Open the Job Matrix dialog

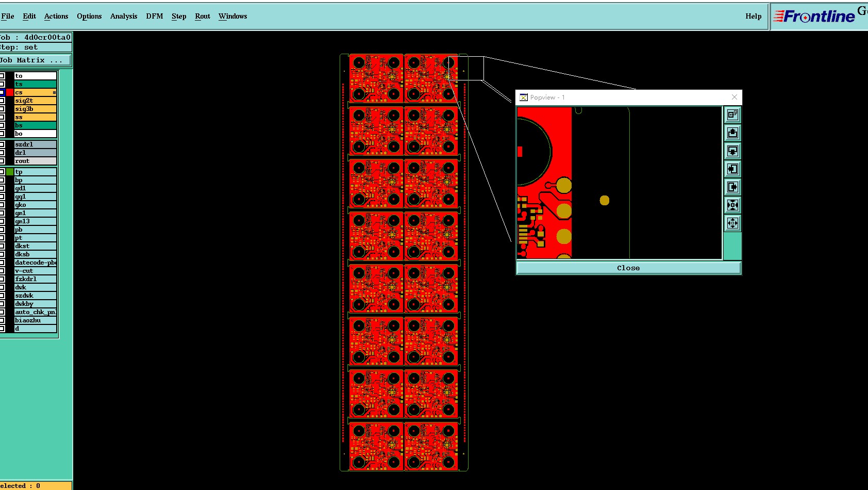click(x=35, y=60)
